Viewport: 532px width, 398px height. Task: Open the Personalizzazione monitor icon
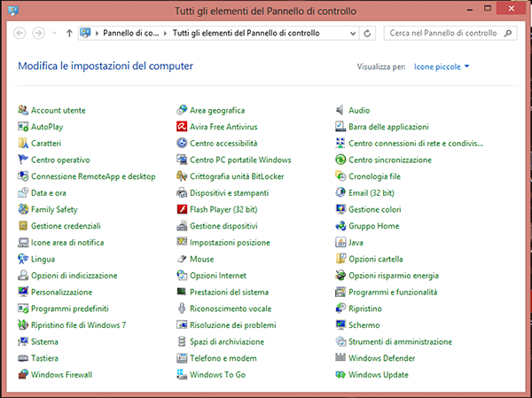(x=23, y=292)
